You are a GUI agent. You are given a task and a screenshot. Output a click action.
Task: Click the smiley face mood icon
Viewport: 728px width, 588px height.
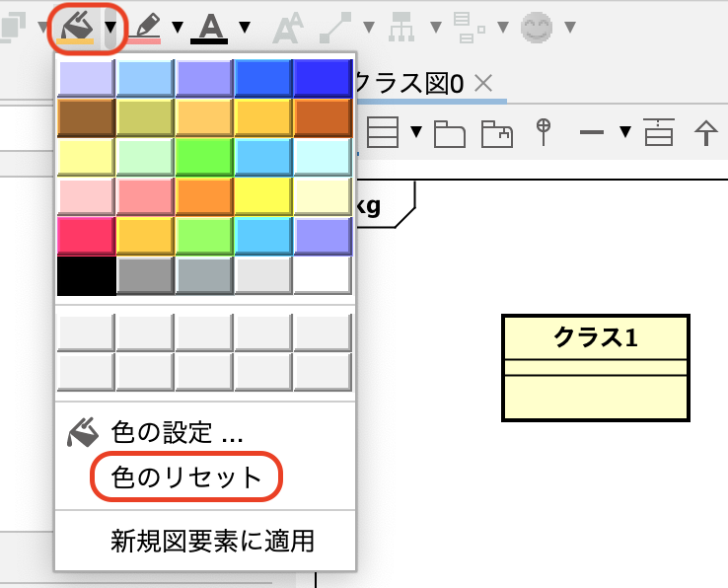coord(537,28)
